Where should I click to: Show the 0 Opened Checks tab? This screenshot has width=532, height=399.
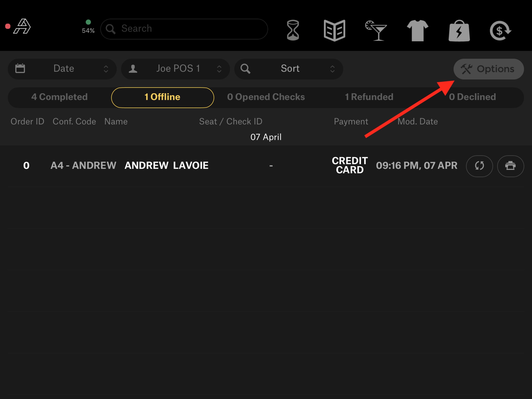tap(266, 97)
